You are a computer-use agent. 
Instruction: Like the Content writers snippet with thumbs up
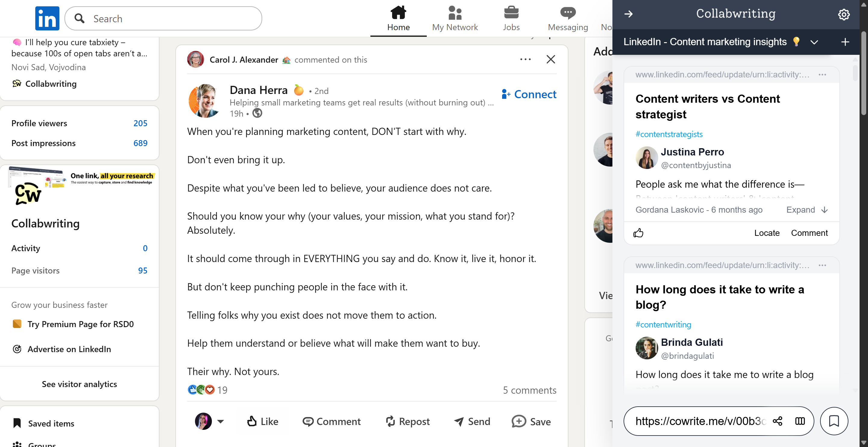click(638, 233)
